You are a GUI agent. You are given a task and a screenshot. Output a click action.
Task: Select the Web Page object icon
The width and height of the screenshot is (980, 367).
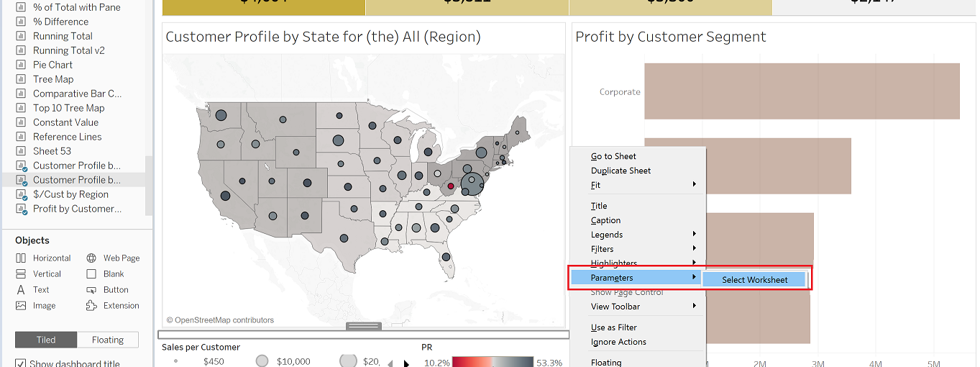(91, 258)
